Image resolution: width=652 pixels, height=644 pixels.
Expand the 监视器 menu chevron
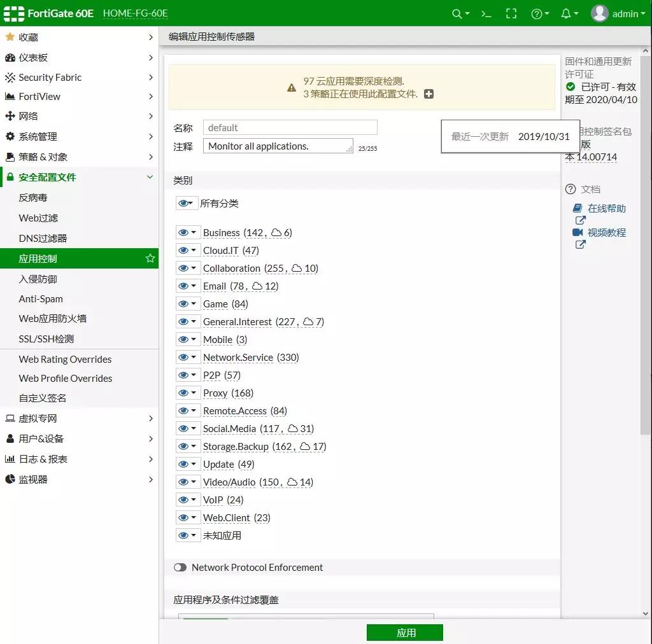(x=150, y=479)
